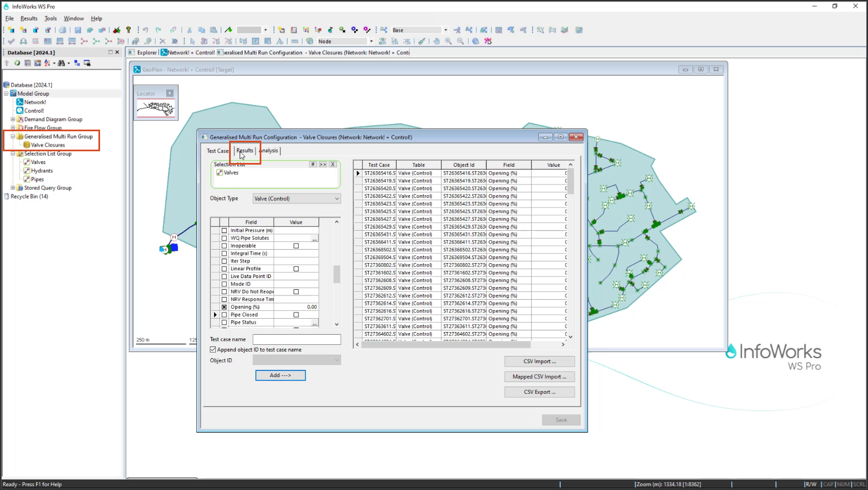Viewport: 868px width, 490px height.
Task: Click the Paste clipboard icon
Action: (214, 30)
